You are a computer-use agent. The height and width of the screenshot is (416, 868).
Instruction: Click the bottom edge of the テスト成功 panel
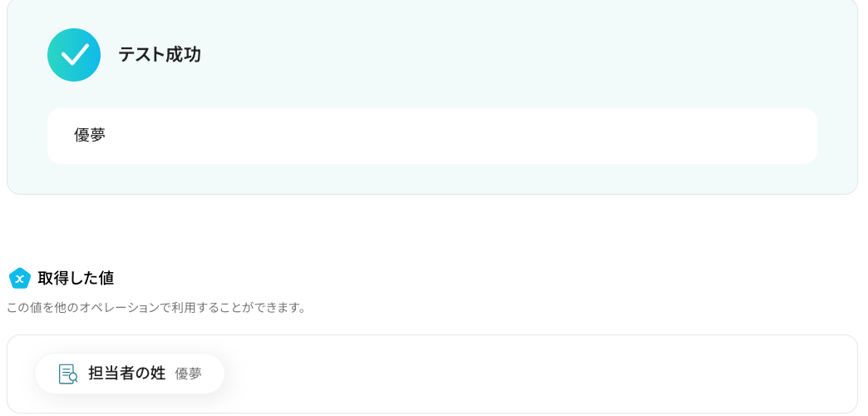click(432, 194)
